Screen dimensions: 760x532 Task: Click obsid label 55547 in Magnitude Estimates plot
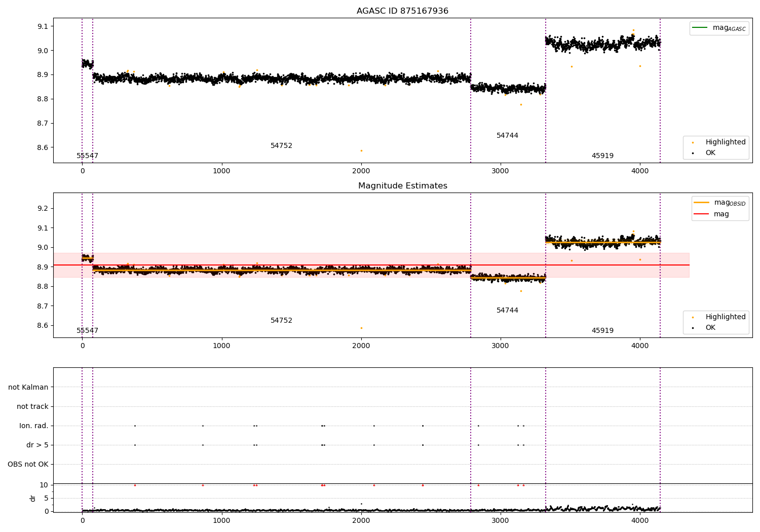tap(88, 330)
